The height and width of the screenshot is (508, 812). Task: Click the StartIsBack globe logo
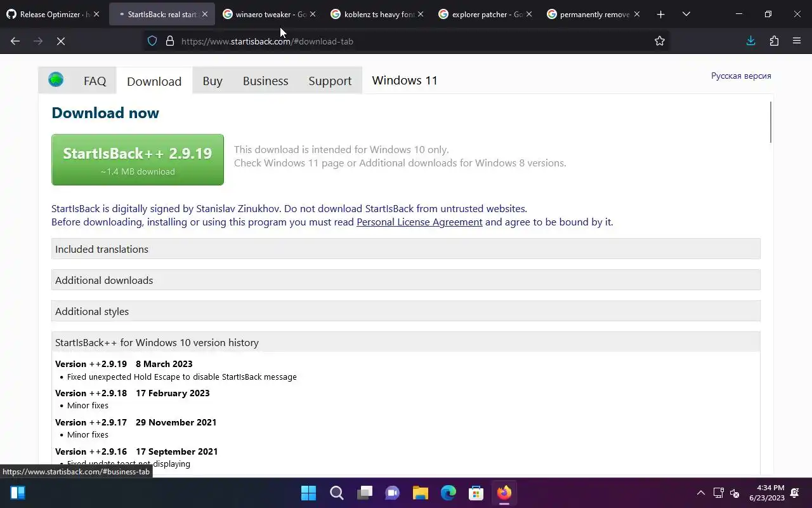point(56,80)
